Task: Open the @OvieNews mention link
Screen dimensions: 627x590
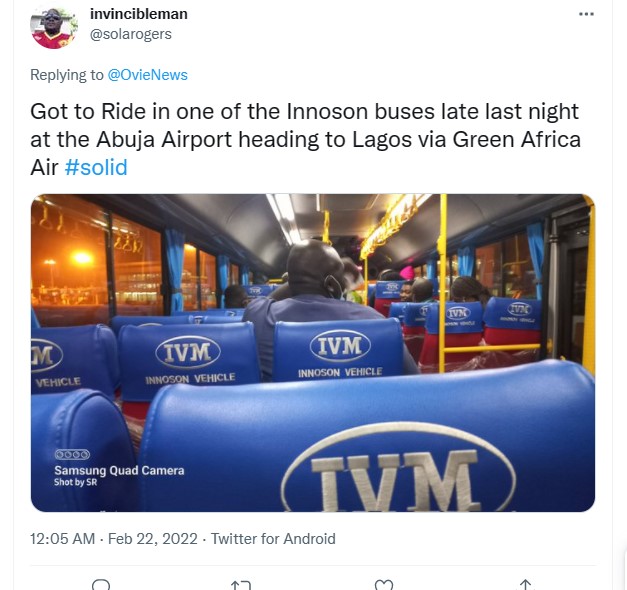Action: pyautogui.click(x=148, y=75)
